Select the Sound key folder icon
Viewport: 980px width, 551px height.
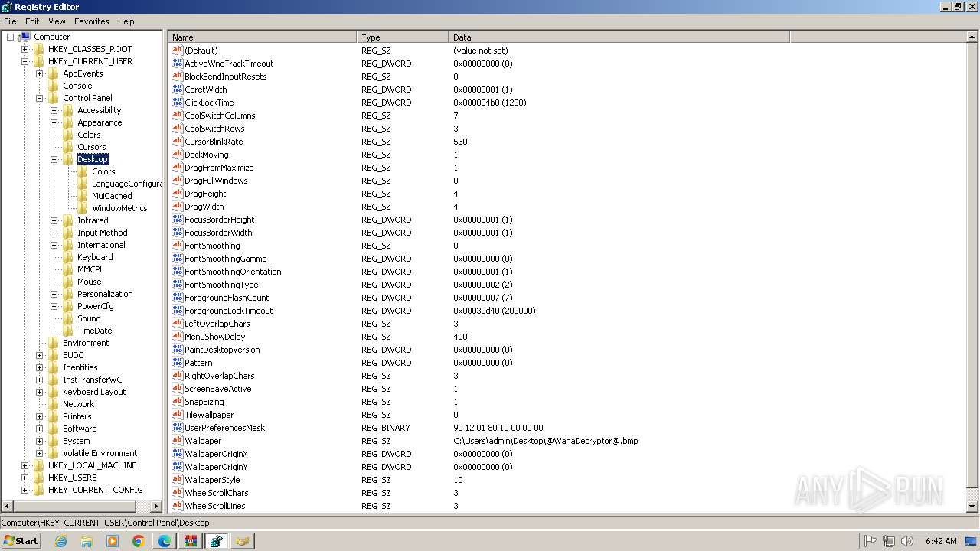pos(68,318)
